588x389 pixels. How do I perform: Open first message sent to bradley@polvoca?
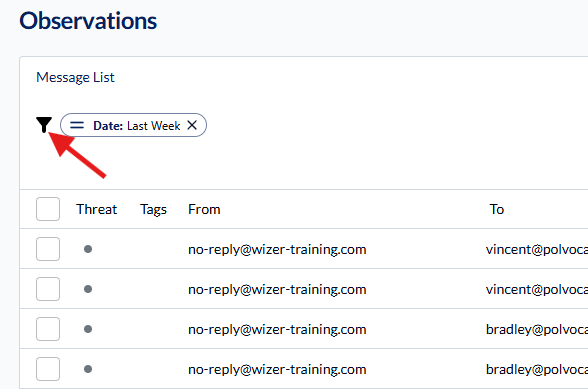coord(537,329)
